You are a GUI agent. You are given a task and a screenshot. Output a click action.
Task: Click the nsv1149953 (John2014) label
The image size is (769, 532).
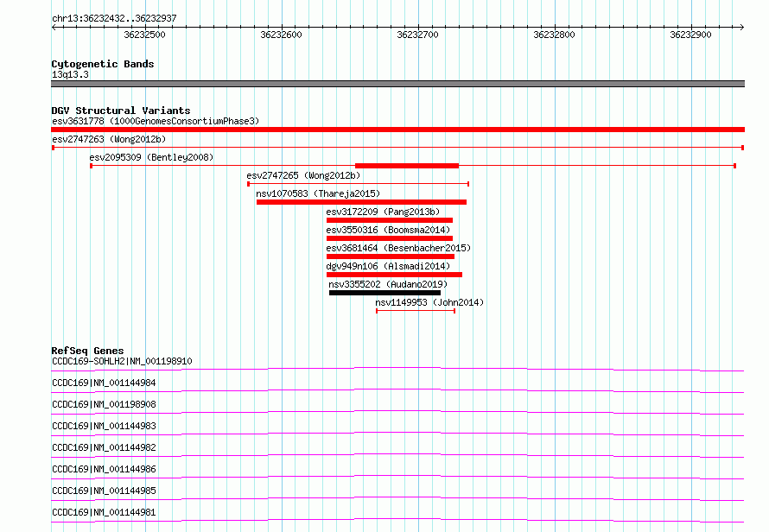click(x=429, y=302)
